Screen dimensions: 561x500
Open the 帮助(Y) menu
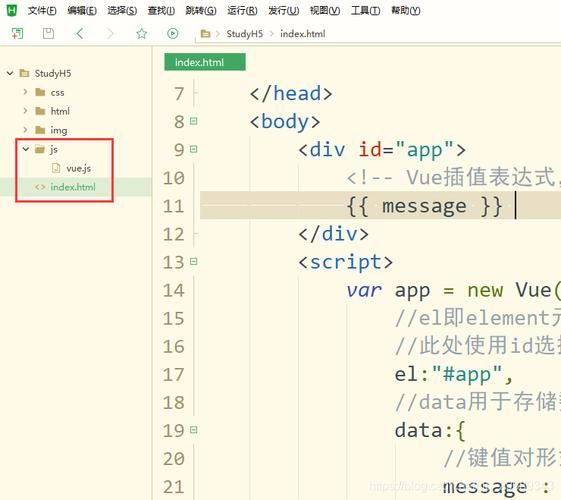click(x=405, y=11)
